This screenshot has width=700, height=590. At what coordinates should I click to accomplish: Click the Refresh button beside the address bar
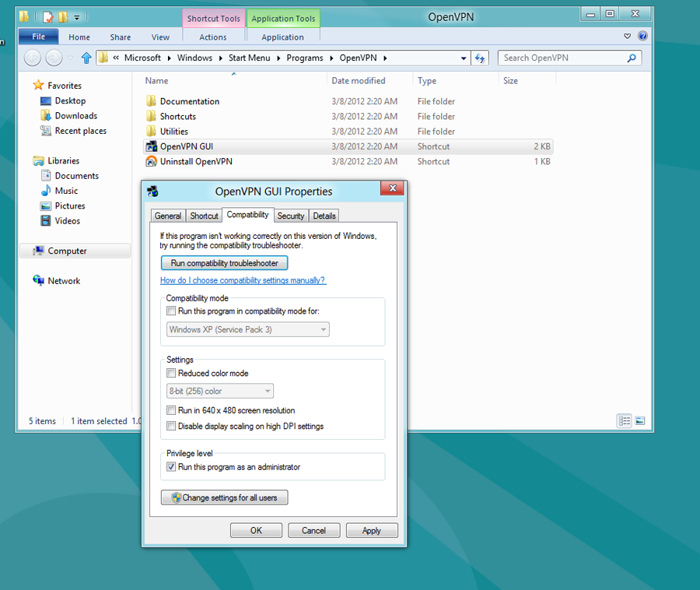tap(480, 58)
